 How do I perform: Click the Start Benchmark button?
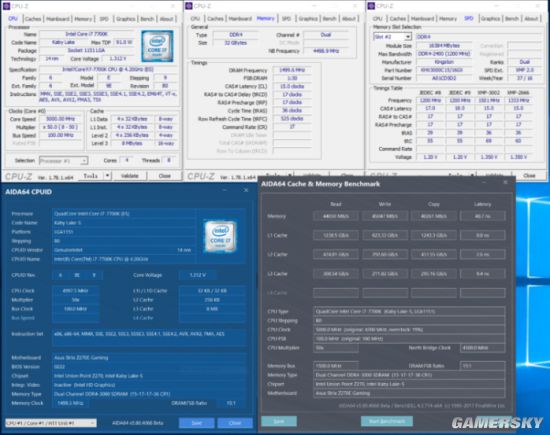[387, 421]
